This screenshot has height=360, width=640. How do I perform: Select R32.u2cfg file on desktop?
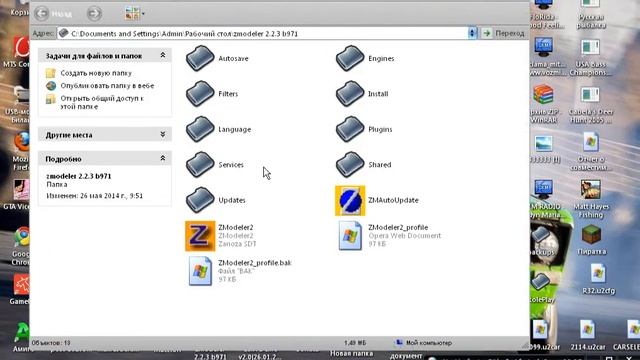pos(598,273)
